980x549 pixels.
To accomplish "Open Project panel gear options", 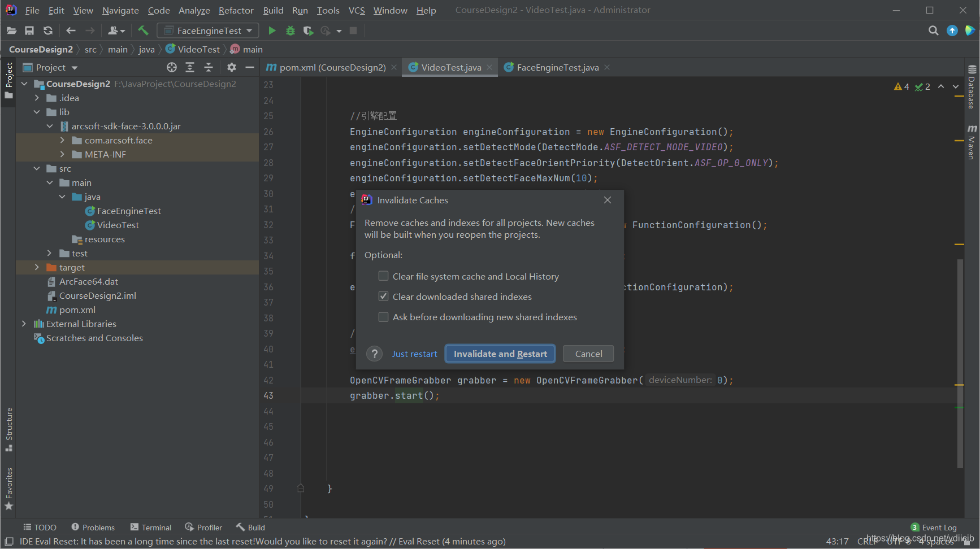I will click(231, 67).
